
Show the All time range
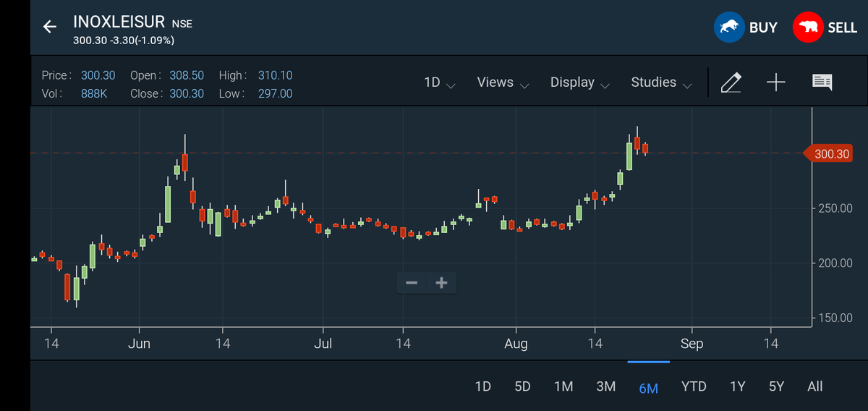pyautogui.click(x=814, y=386)
